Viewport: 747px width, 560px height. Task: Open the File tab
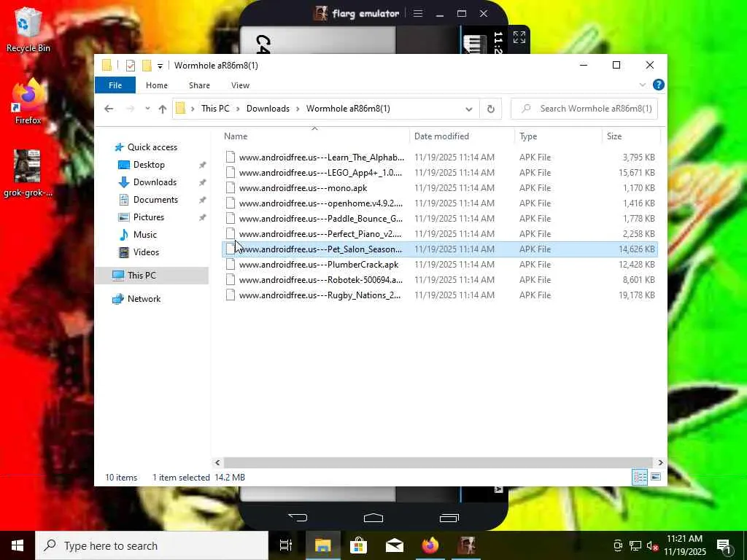[x=115, y=85]
